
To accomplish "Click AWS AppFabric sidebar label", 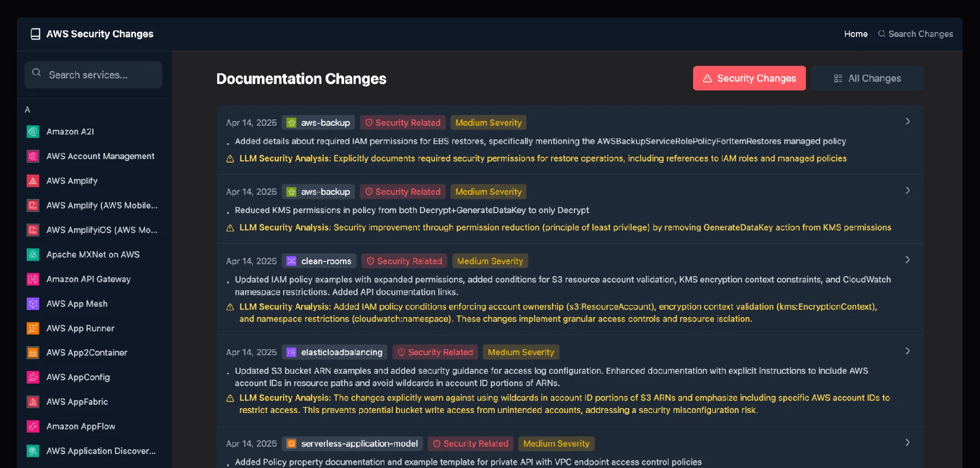I will [x=77, y=402].
